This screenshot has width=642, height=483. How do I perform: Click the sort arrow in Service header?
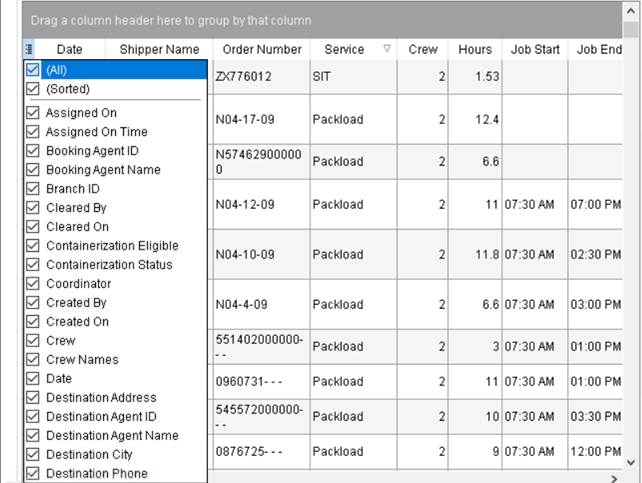tap(387, 49)
